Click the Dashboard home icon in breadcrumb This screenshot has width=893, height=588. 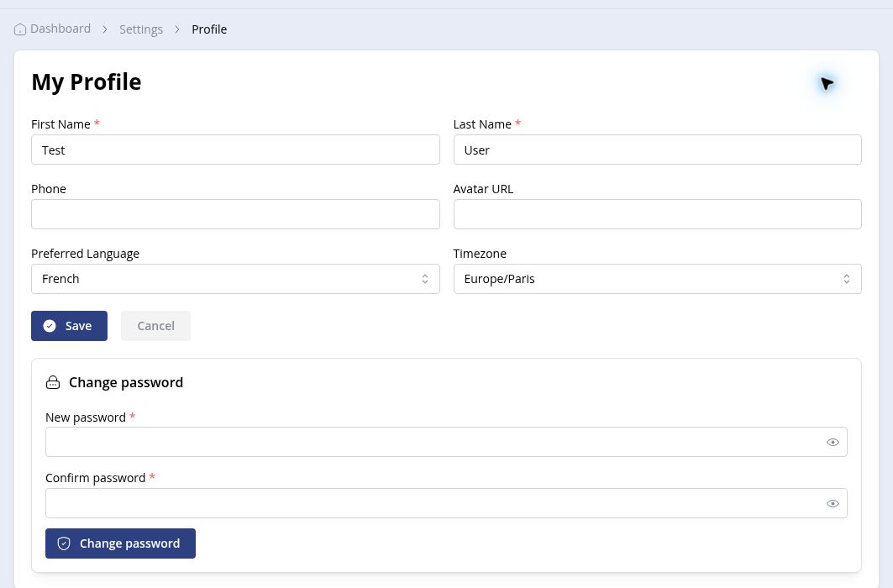[20, 29]
